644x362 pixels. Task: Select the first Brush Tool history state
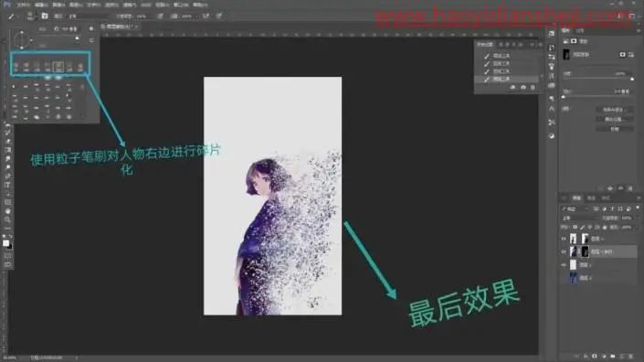click(507, 56)
